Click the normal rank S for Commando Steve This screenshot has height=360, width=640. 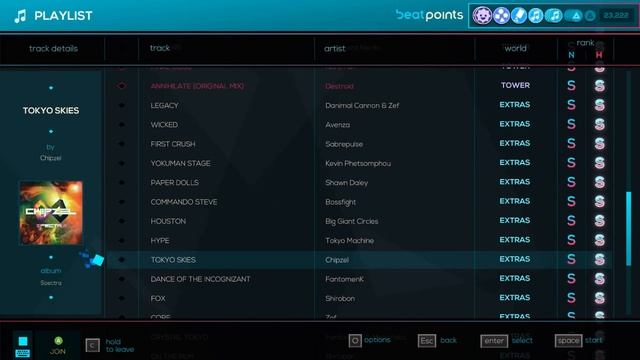pyautogui.click(x=571, y=201)
